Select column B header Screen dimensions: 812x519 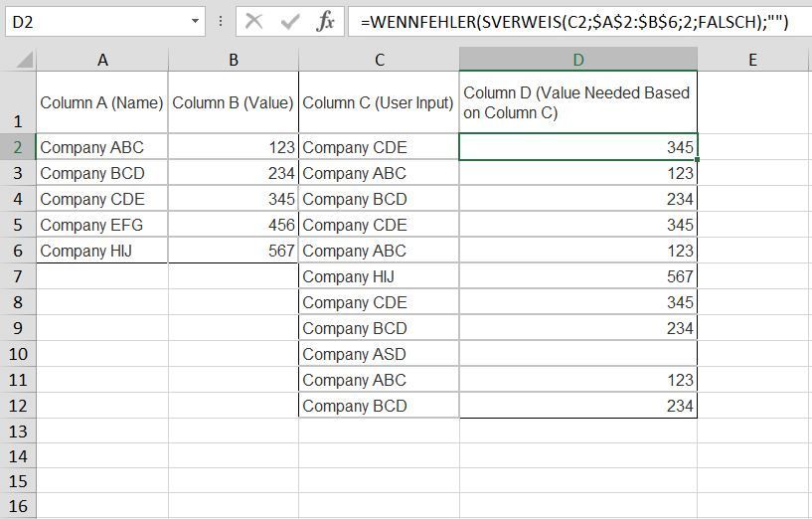click(234, 60)
